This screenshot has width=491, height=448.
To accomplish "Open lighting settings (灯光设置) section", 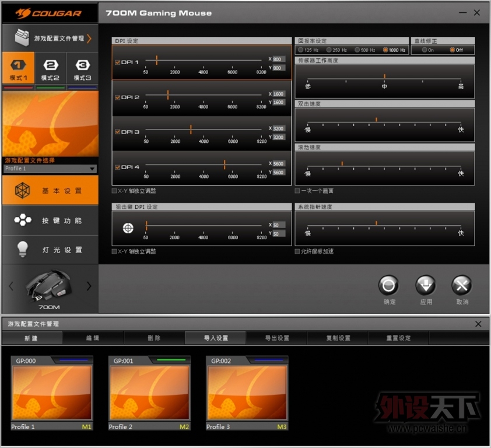I will point(50,250).
